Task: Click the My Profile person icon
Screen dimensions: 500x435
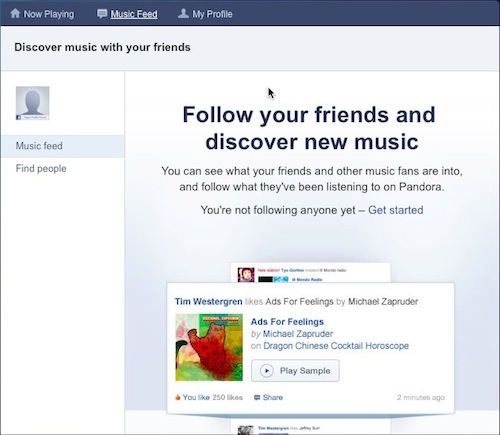Action: tap(183, 13)
